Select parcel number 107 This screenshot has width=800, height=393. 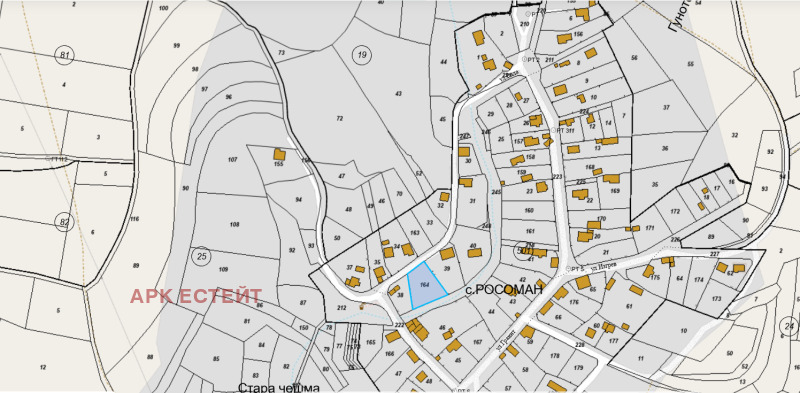point(233,160)
